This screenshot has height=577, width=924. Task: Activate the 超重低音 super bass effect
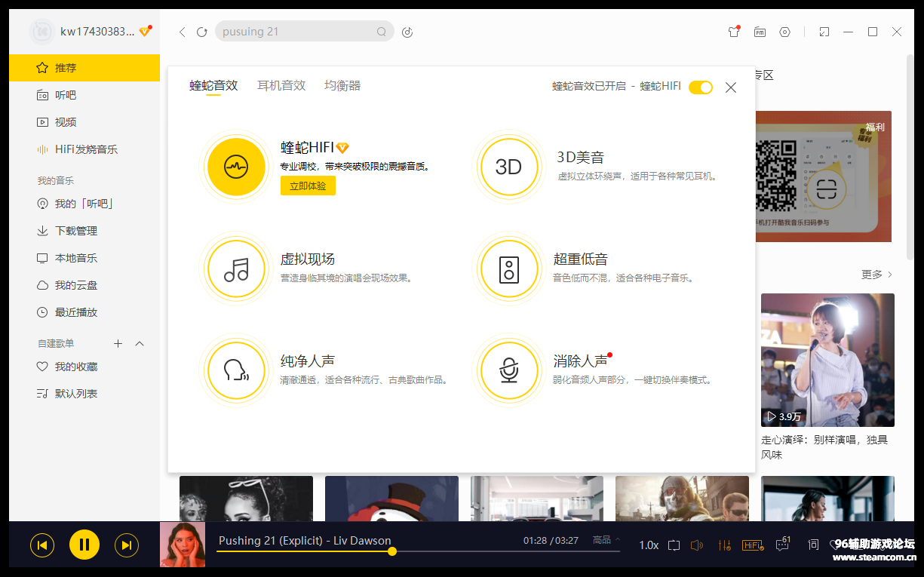point(509,269)
